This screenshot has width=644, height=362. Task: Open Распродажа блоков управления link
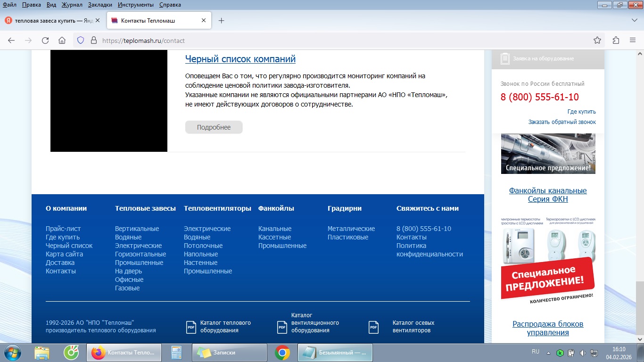click(548, 328)
